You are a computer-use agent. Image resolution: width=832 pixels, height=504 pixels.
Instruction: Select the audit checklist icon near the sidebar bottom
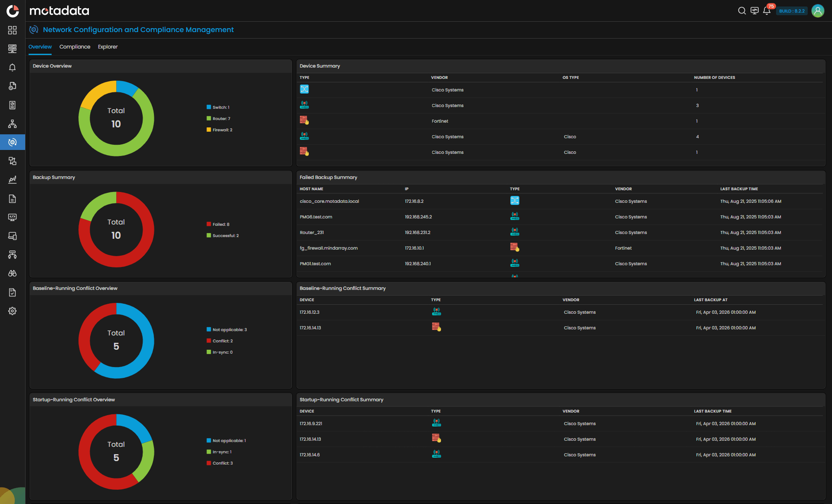click(x=12, y=292)
